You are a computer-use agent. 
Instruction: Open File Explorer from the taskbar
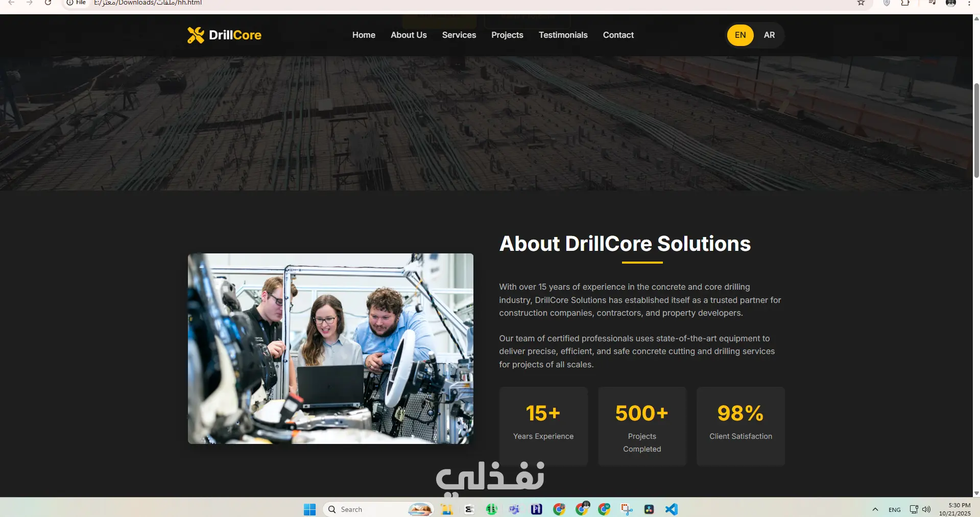(447, 509)
